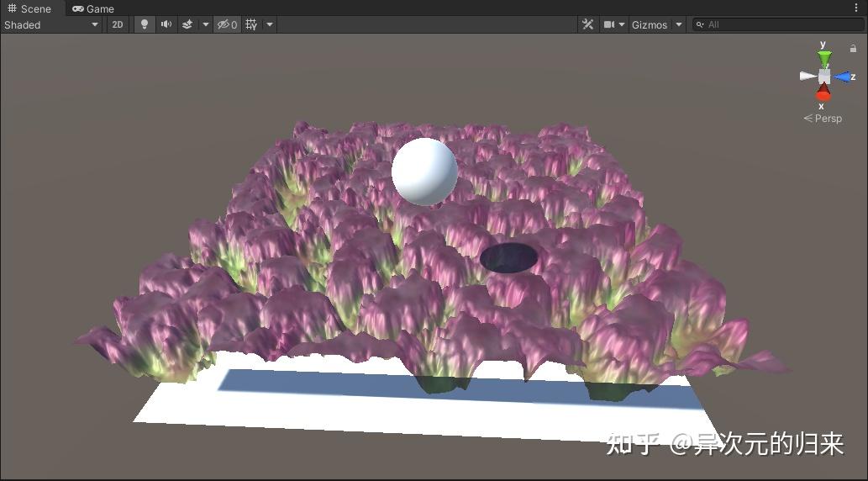This screenshot has height=481, width=868.
Task: Toggle scene lighting with the lightbulb icon
Action: click(144, 24)
